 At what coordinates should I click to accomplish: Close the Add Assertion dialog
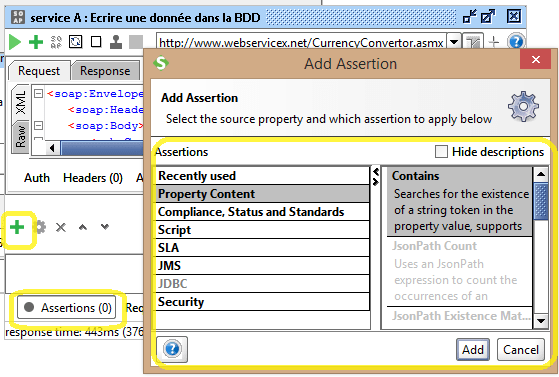(x=535, y=59)
